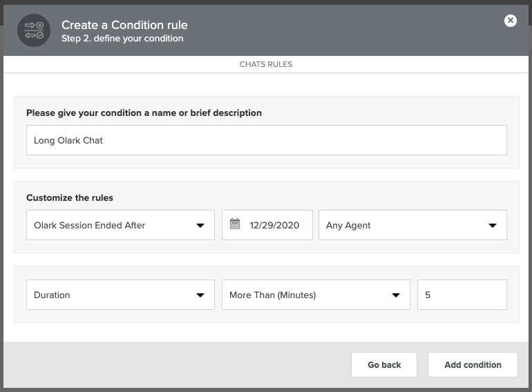Image resolution: width=532 pixels, height=392 pixels.
Task: Open the Olark Session Ended After dropdown
Action: pyautogui.click(x=120, y=225)
